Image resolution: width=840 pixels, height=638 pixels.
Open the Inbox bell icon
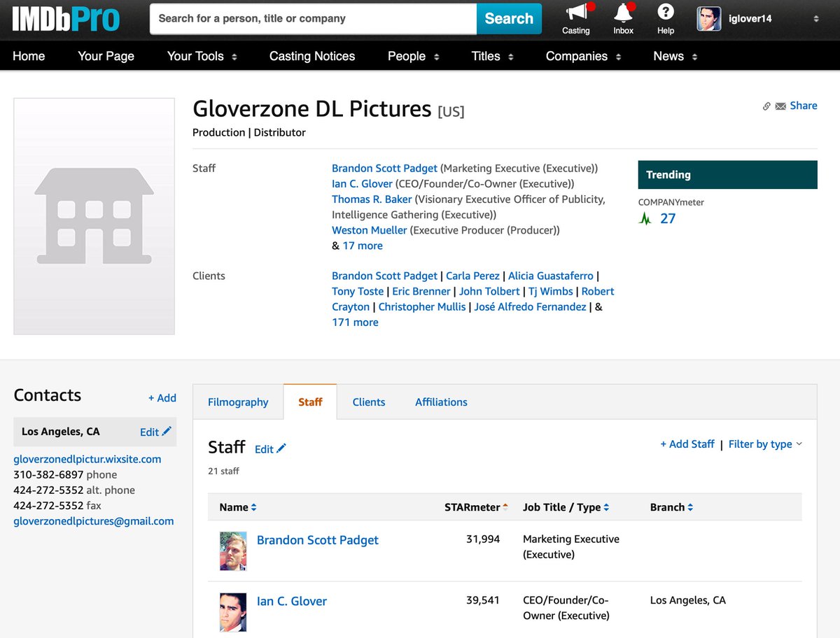pos(623,13)
